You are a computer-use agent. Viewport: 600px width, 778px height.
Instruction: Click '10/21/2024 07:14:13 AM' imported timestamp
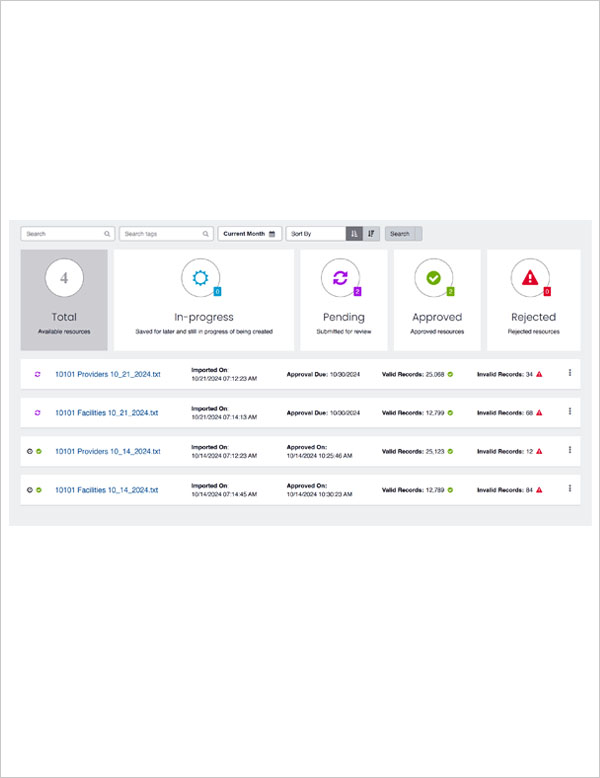pyautogui.click(x=224, y=417)
